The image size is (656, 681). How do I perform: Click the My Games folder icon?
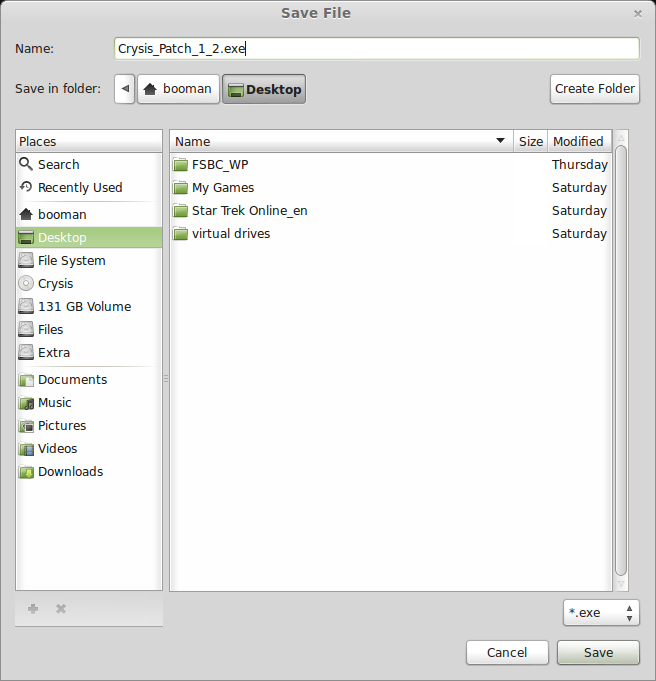point(180,188)
